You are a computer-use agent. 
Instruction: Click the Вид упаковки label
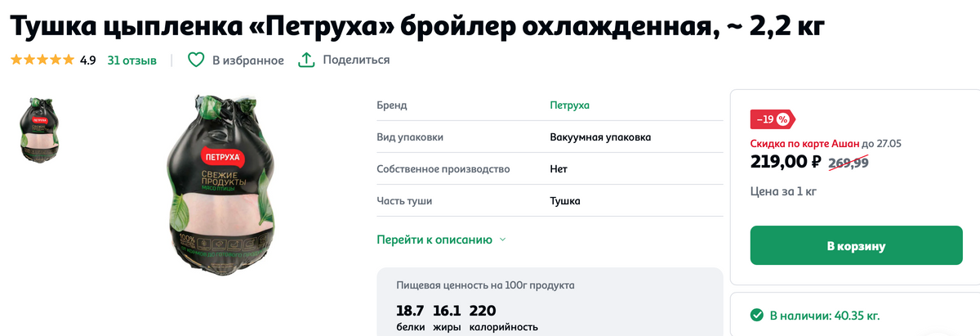click(x=410, y=137)
